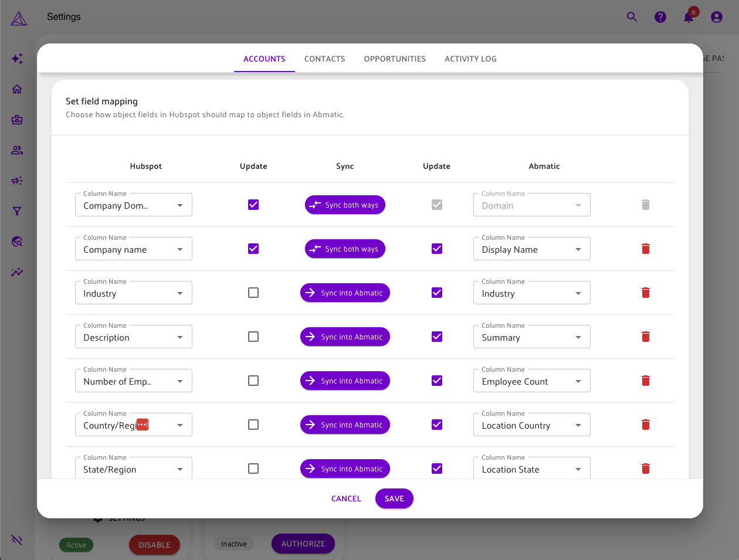This screenshot has width=739, height=560.
Task: Open the help question mark icon
Action: point(660,17)
